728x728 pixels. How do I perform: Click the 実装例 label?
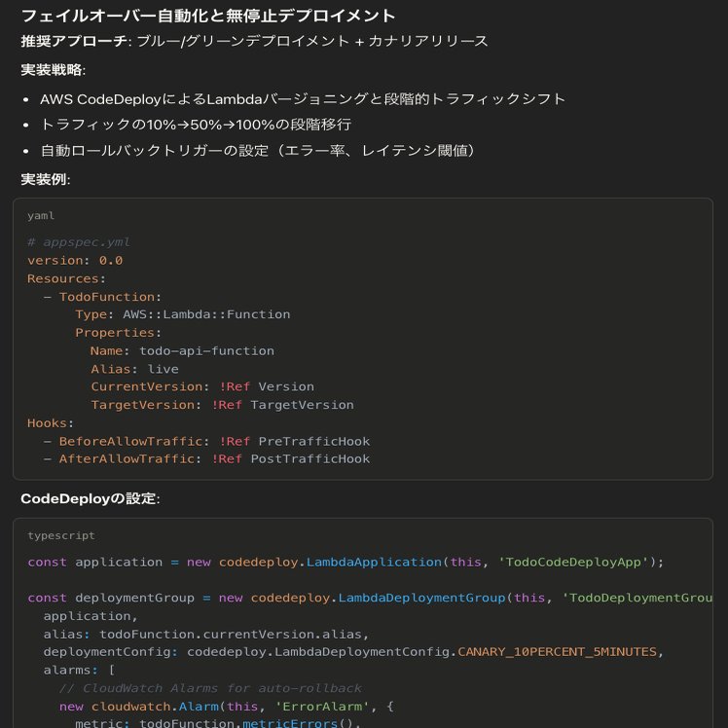46,180
